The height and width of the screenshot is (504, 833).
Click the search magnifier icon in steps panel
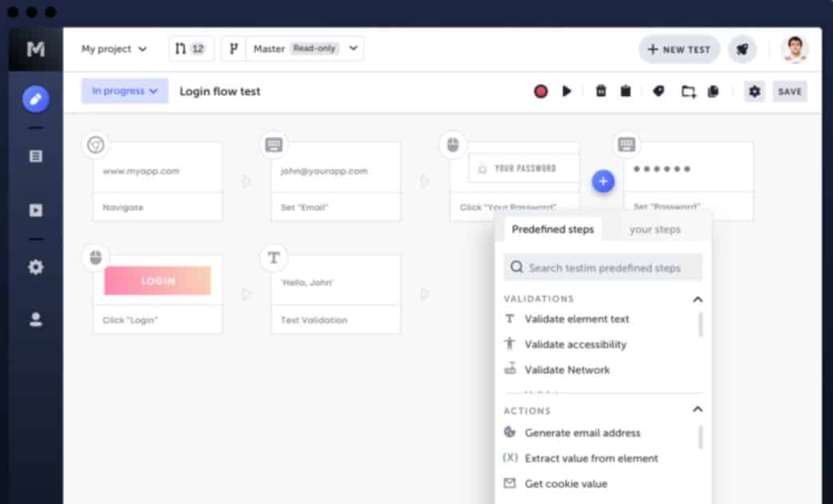pos(517,267)
